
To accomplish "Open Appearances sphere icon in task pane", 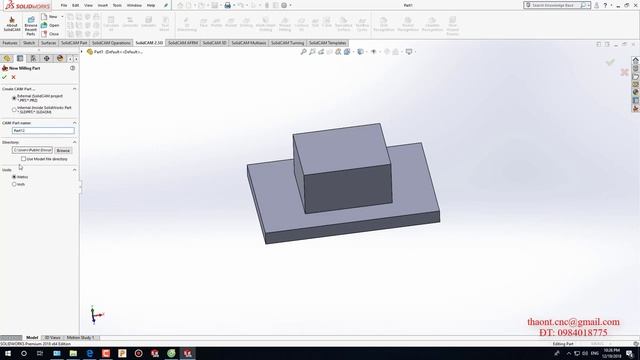I will [x=636, y=92].
